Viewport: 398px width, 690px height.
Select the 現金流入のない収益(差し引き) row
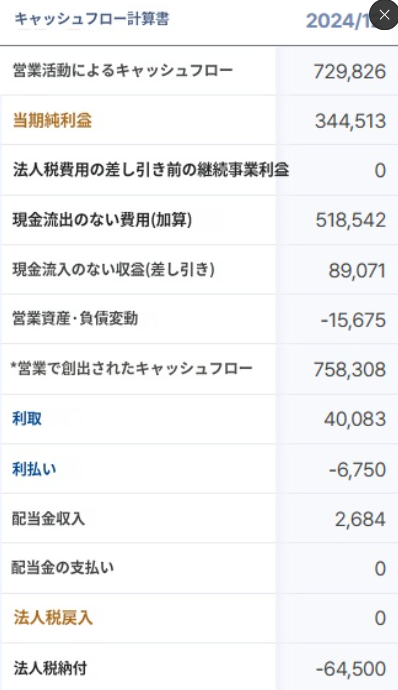tap(199, 269)
